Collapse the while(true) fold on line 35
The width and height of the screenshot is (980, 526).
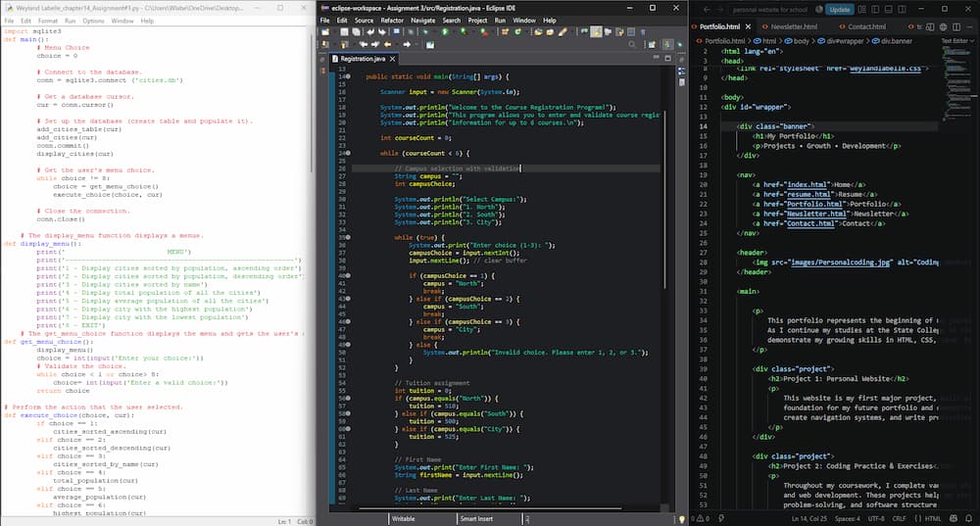pos(348,237)
